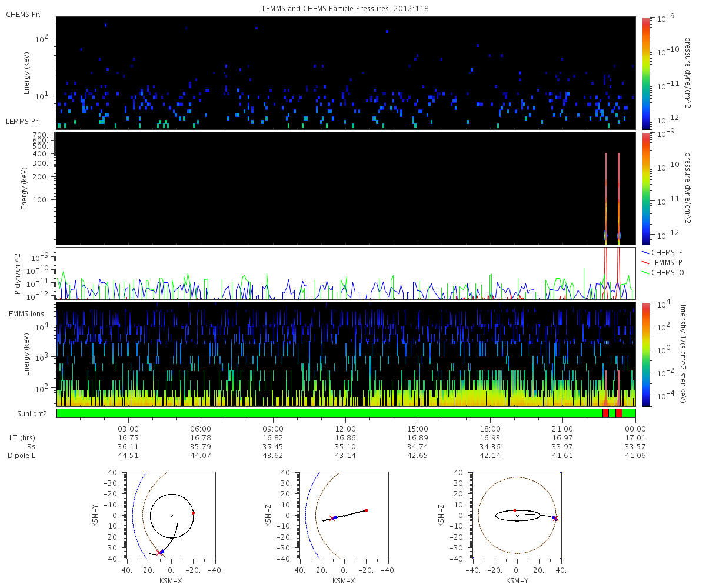This screenshot has width=706, height=588.
Task: Select the CHEMS-P legend entry
Action: 665,252
